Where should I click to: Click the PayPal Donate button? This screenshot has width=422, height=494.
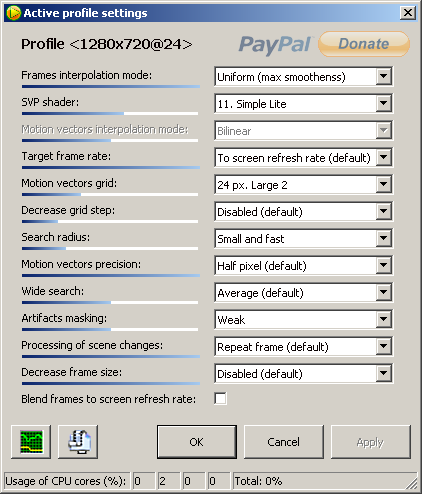click(x=364, y=44)
